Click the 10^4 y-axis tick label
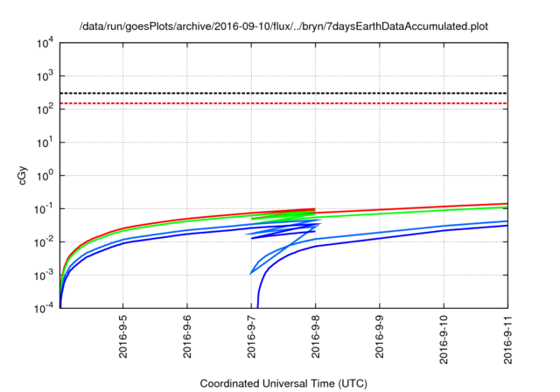 pos(45,44)
